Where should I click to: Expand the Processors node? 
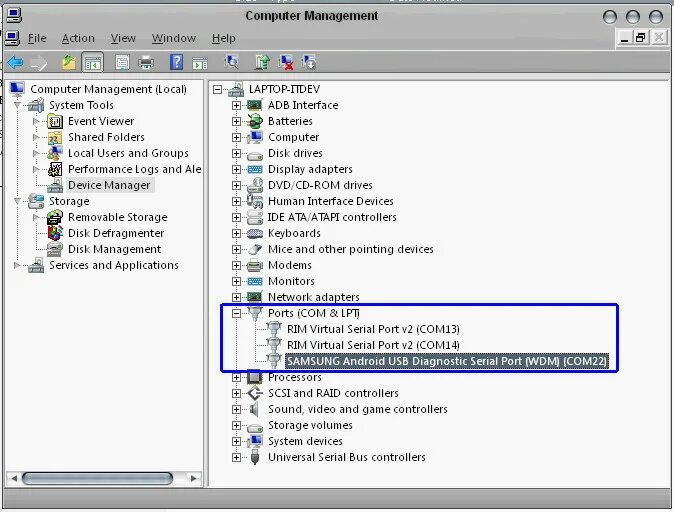[x=236, y=377]
